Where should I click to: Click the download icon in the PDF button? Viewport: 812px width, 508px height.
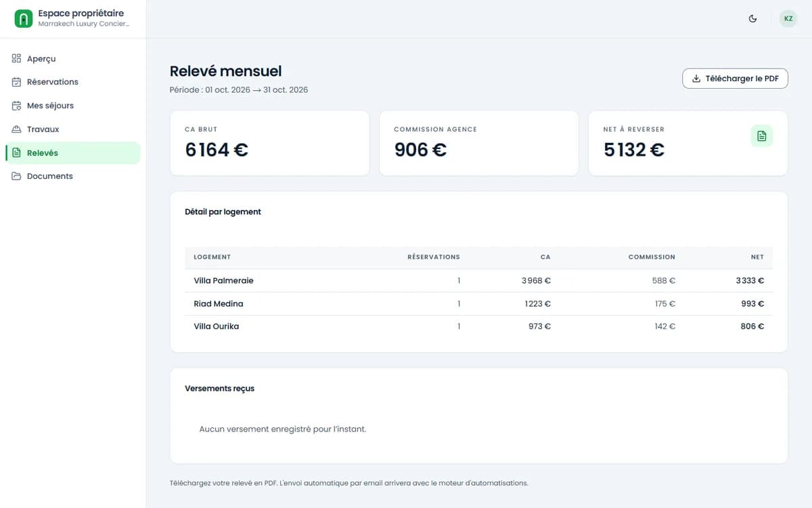(696, 79)
